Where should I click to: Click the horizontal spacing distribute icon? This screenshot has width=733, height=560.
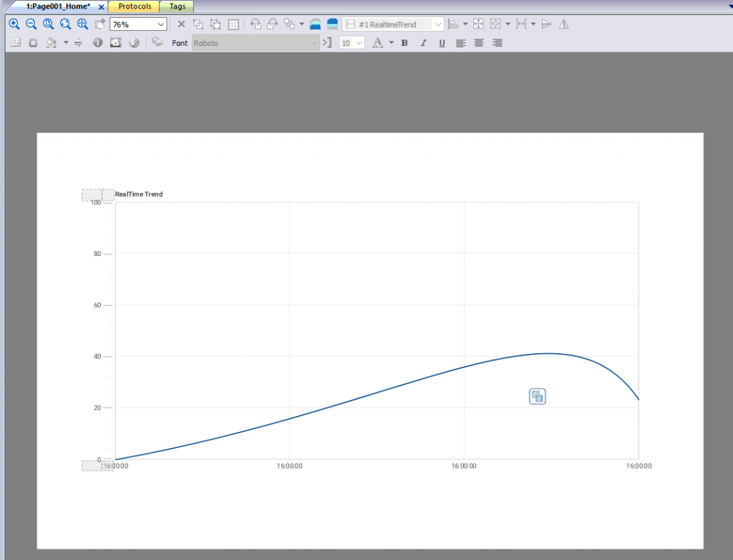click(x=521, y=24)
